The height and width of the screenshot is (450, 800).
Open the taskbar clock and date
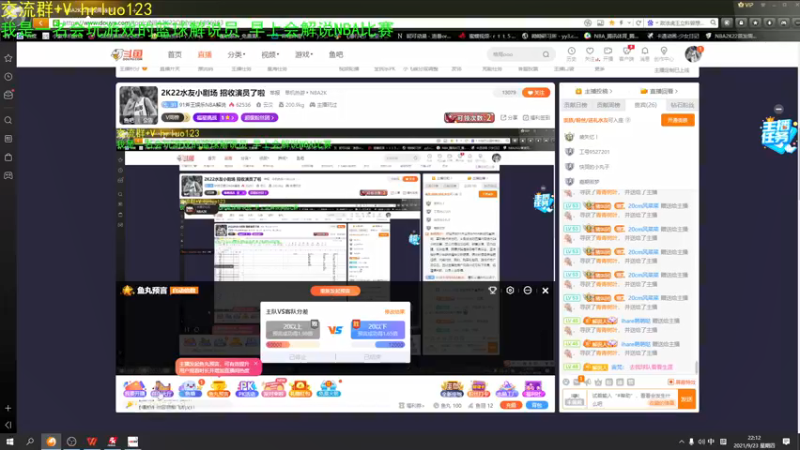coord(754,442)
